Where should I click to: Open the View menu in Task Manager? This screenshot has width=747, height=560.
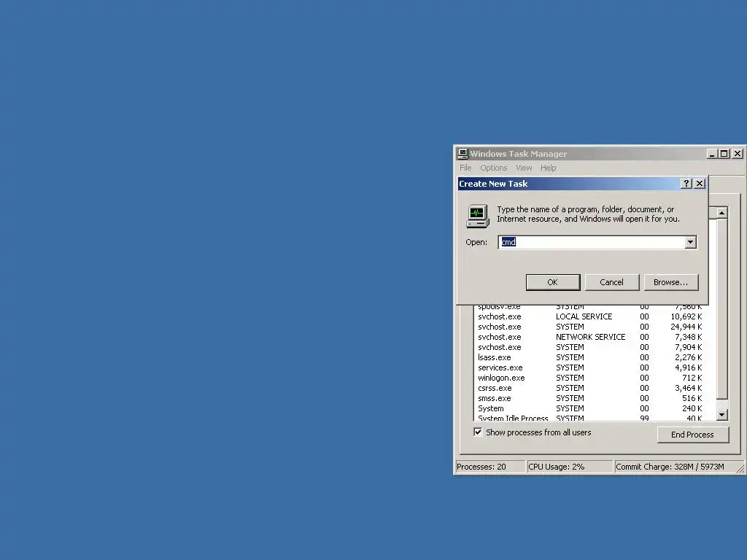(524, 168)
